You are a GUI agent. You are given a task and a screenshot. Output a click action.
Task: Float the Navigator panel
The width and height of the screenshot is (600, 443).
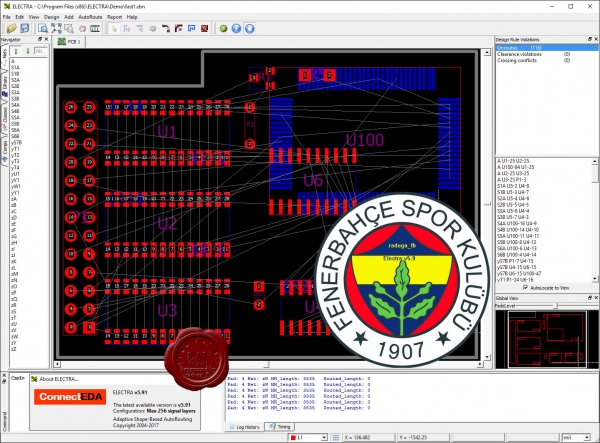[x=40, y=39]
